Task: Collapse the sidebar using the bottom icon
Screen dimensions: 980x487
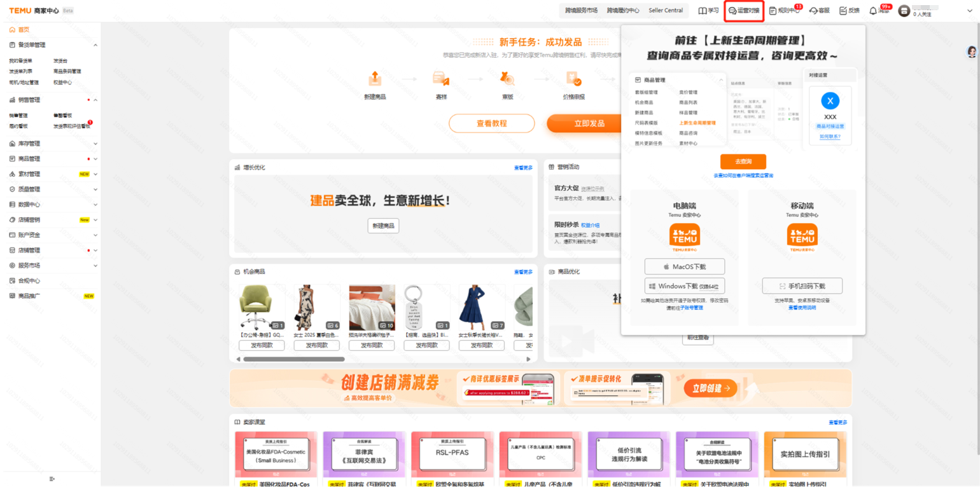Action: pos(52,479)
